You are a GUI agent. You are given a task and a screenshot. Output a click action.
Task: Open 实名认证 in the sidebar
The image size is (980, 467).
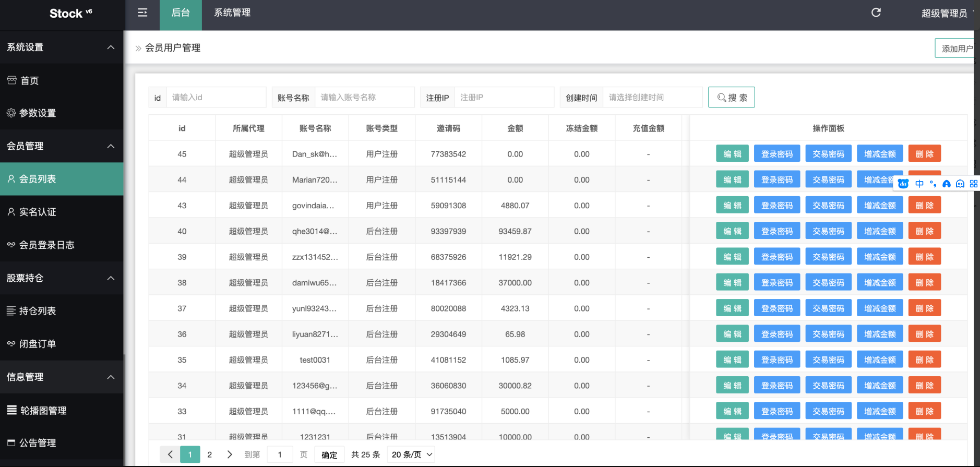point(62,212)
